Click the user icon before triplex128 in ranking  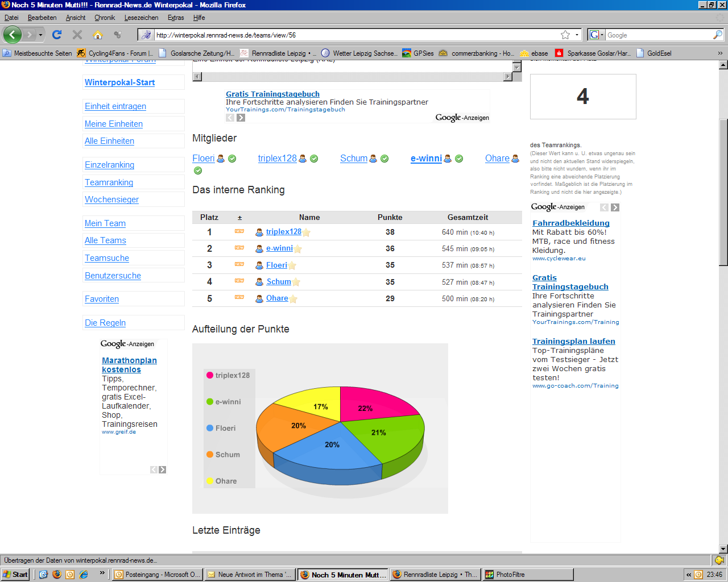coord(259,232)
